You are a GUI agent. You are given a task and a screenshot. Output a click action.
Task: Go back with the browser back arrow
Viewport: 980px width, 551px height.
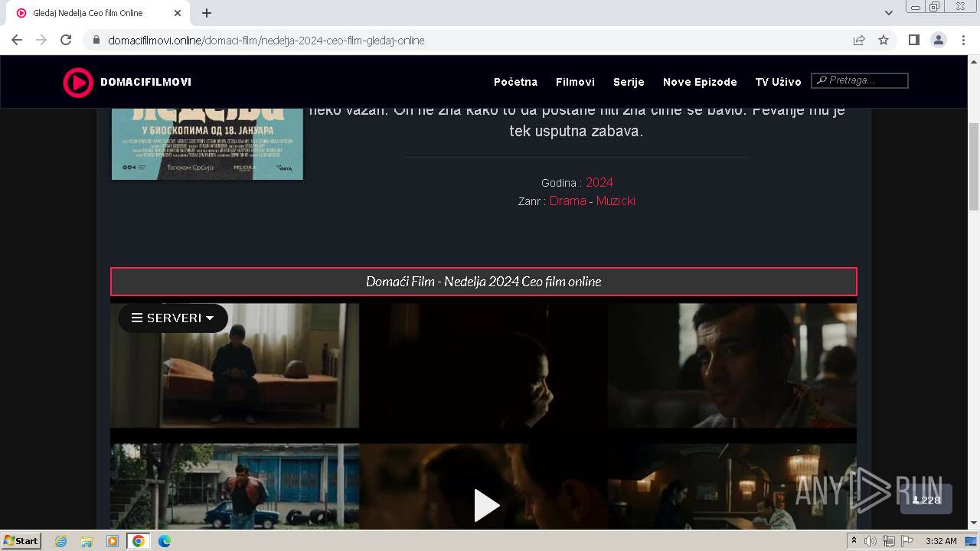(x=17, y=40)
